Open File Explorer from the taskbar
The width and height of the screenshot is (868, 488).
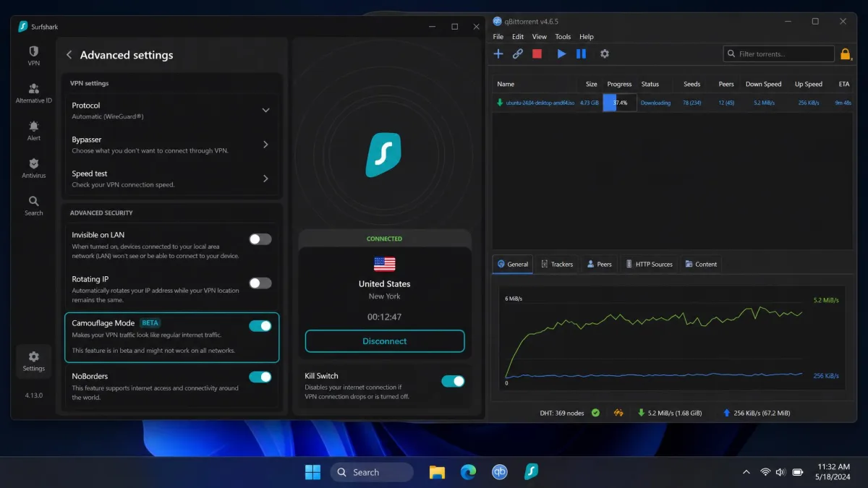pyautogui.click(x=437, y=472)
